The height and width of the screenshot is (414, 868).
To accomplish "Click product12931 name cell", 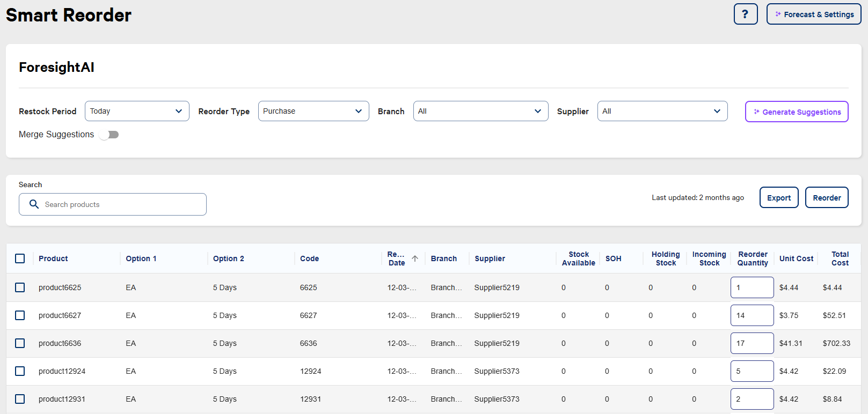I will 62,399.
